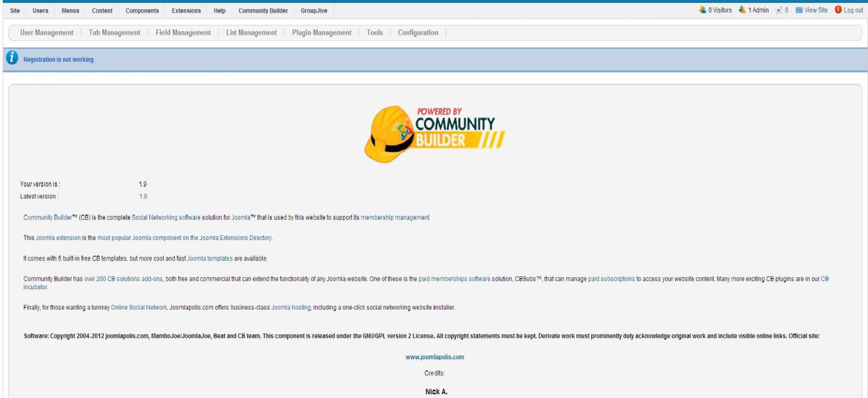This screenshot has height=398, width=868.
Task: Open the Social Networking software link
Action: pyautogui.click(x=166, y=218)
